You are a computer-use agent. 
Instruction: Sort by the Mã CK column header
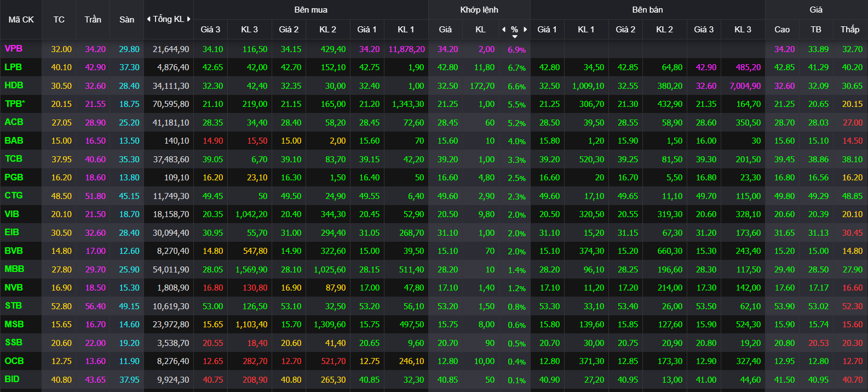[21, 20]
